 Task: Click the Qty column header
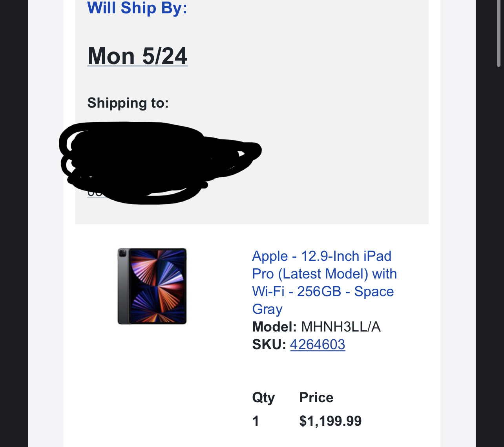pyautogui.click(x=263, y=398)
